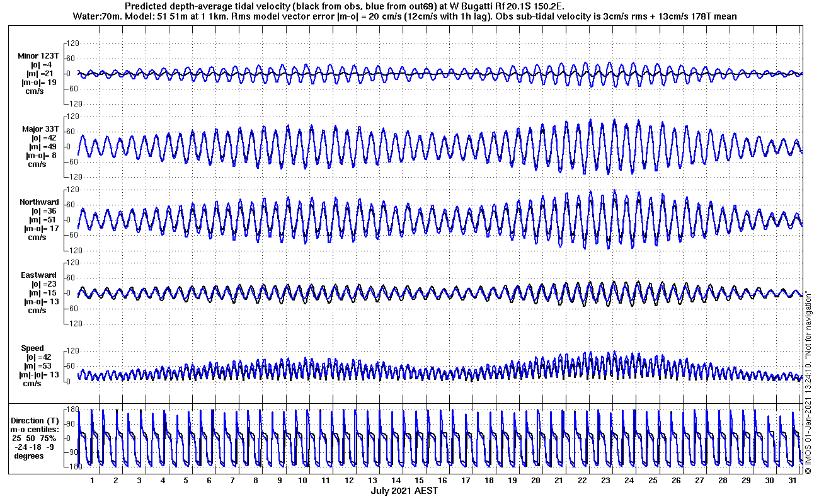The image size is (819, 504).
Task: Click '|m-o|= 19' in the Minor panel
Action: click(40, 83)
